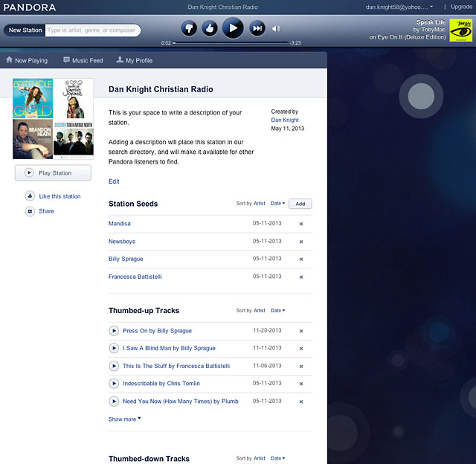Open the Billy Sprague seed link

[126, 259]
